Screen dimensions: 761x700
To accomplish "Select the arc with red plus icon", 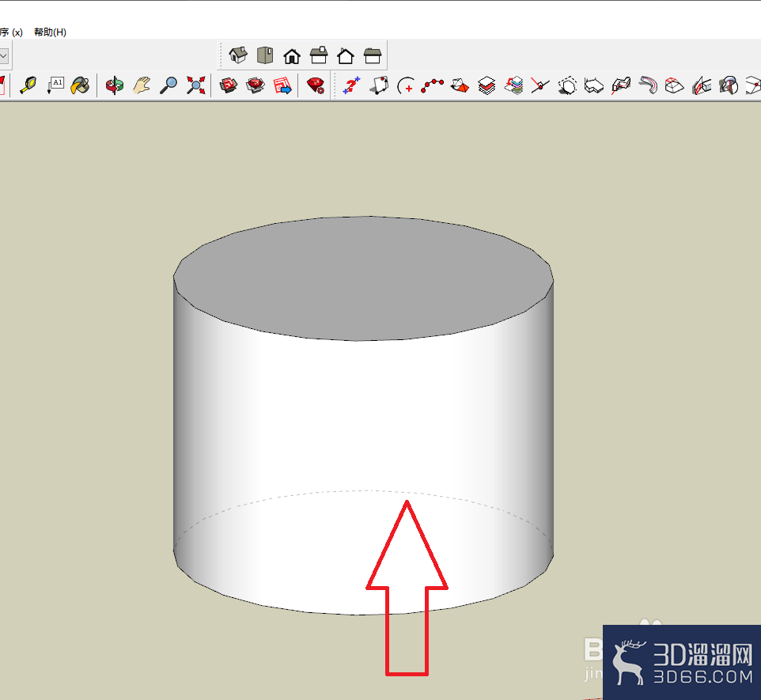I will coord(406,85).
